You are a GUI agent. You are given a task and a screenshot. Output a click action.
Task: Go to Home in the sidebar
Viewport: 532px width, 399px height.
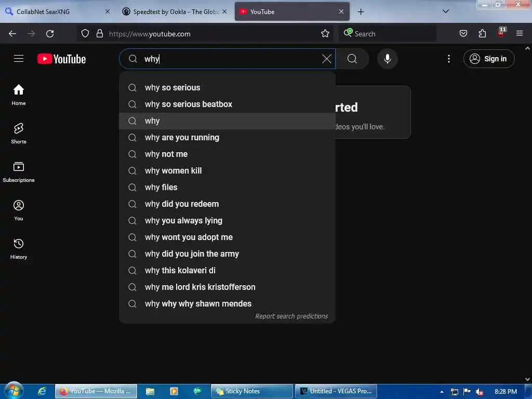(x=19, y=95)
